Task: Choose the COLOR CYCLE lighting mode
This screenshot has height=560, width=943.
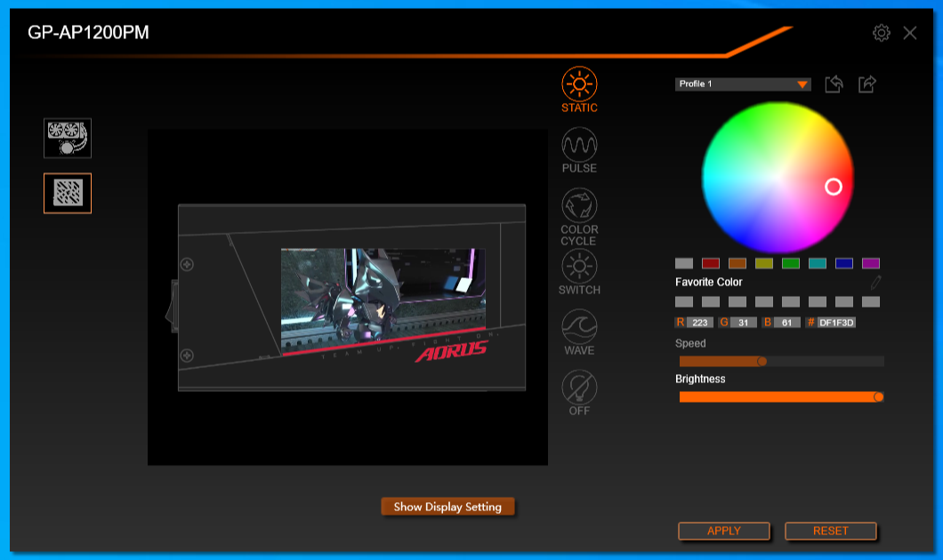Action: tap(579, 206)
